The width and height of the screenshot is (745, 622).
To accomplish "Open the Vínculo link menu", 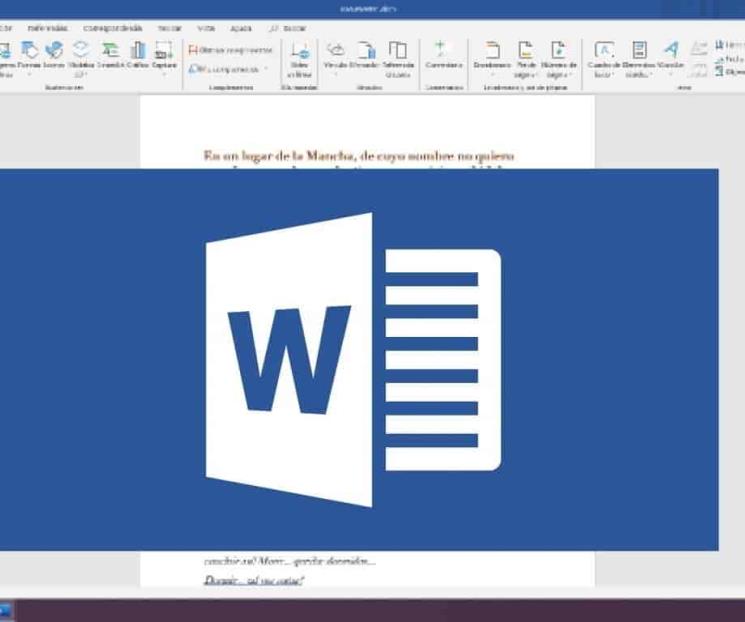I will [x=335, y=59].
